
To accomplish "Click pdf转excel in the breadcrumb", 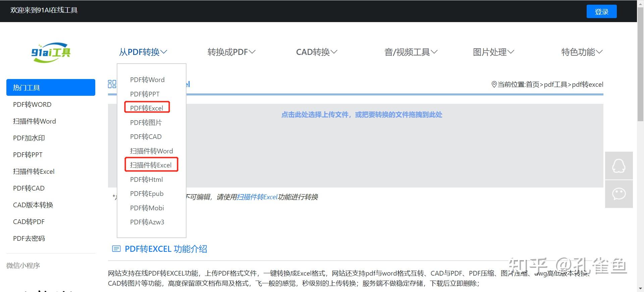I will [x=588, y=84].
